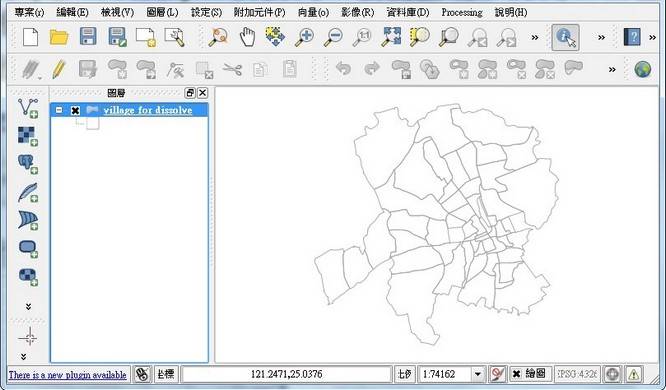The height and width of the screenshot is (390, 666).
Task: Click Add Vector Layer icon in sidebar
Action: pos(28,108)
